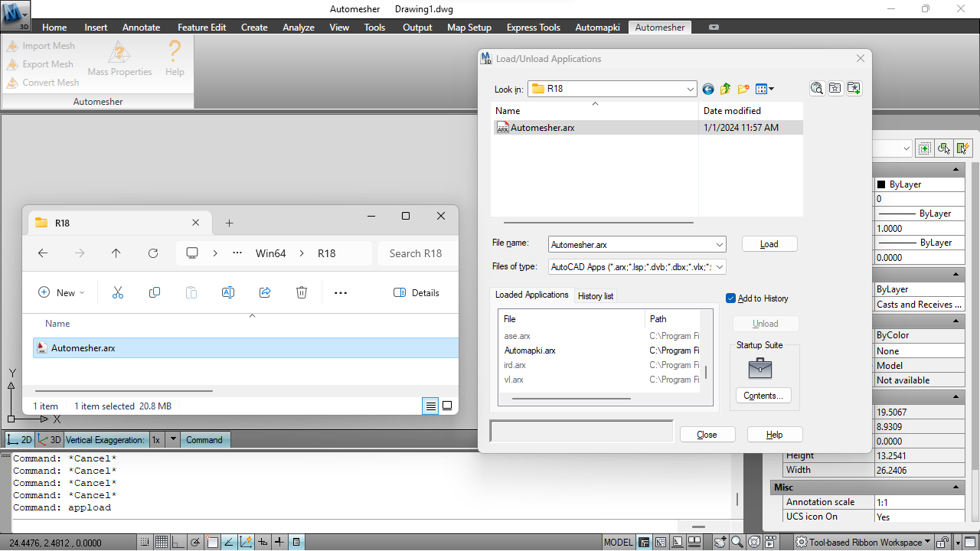Image resolution: width=980 pixels, height=551 pixels.
Task: Open the Home ribbon tab
Action: (x=54, y=28)
